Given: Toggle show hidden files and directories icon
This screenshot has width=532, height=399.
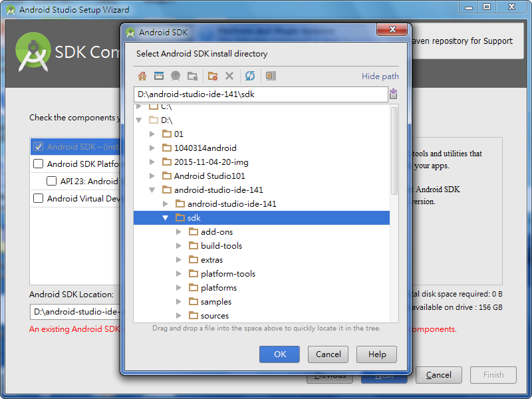Looking at the screenshot, I should pos(271,76).
